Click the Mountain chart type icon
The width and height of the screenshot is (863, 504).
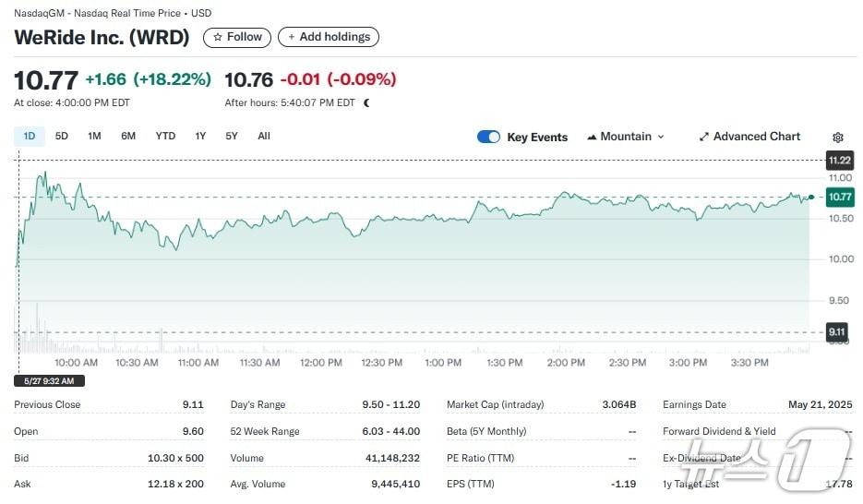pyautogui.click(x=592, y=137)
